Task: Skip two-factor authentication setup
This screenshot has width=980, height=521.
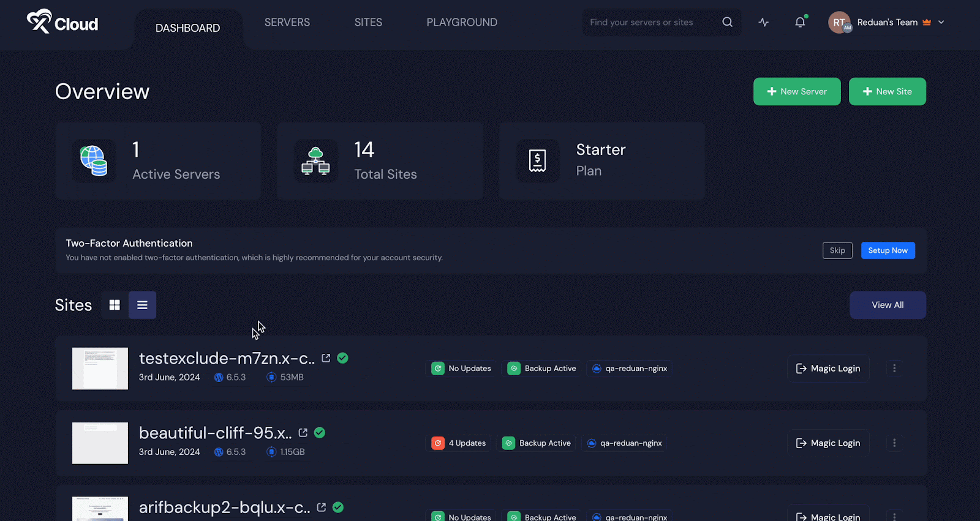Action: click(837, 250)
